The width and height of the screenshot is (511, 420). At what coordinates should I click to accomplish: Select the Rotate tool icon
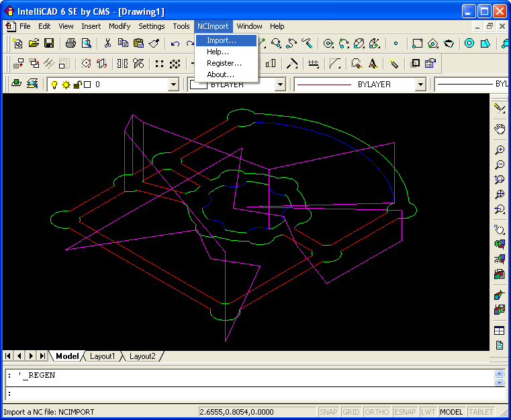[x=86, y=63]
